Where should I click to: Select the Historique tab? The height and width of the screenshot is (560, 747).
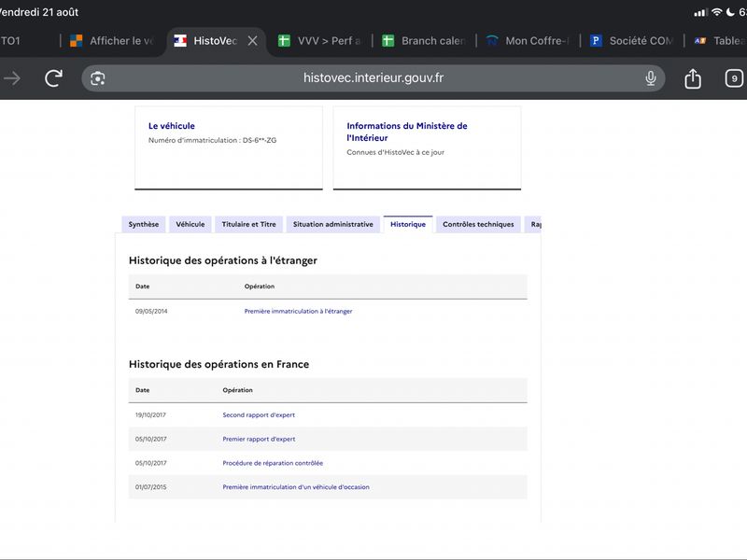click(408, 224)
